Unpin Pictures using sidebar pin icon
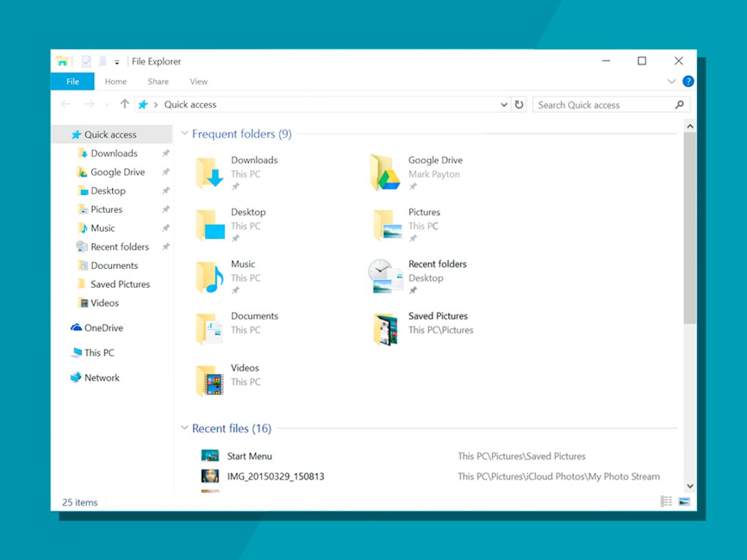Image resolution: width=747 pixels, height=560 pixels. click(x=165, y=209)
